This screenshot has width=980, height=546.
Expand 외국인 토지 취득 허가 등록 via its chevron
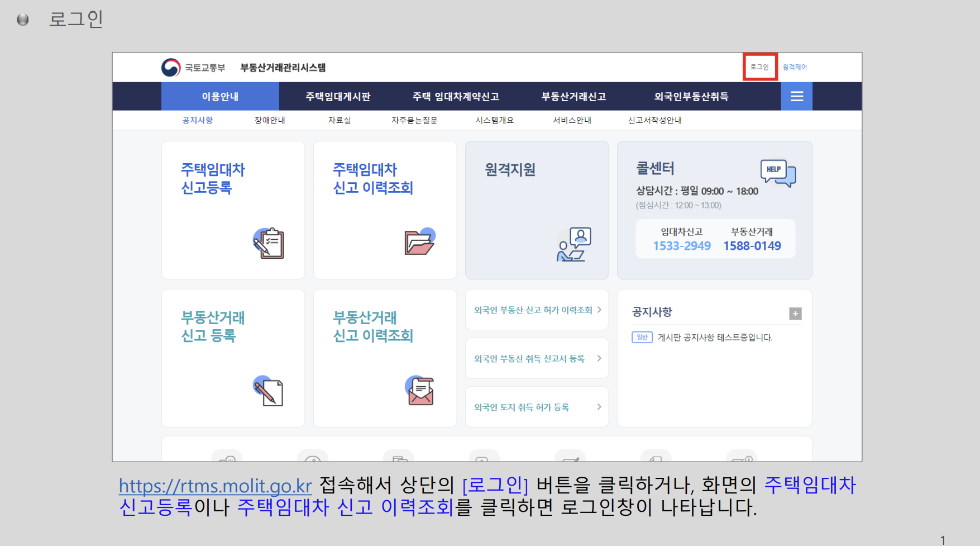(599, 407)
